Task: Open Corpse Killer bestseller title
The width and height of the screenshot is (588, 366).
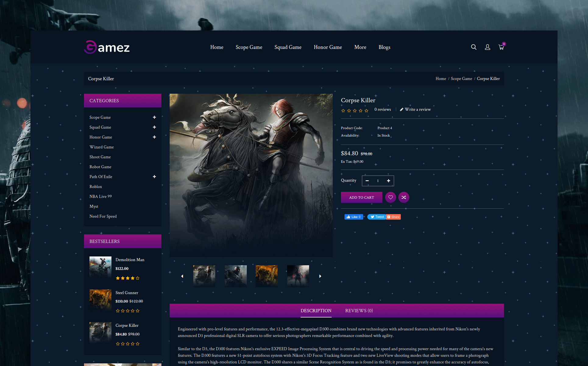Action: (127, 325)
